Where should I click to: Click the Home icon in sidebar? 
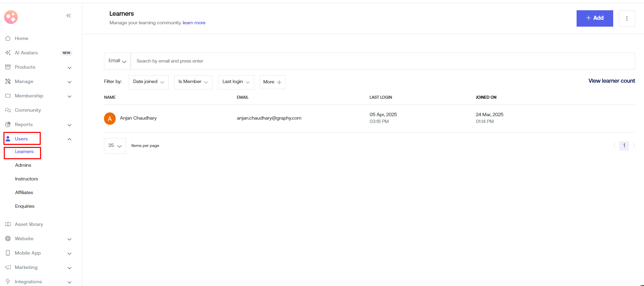click(x=8, y=38)
